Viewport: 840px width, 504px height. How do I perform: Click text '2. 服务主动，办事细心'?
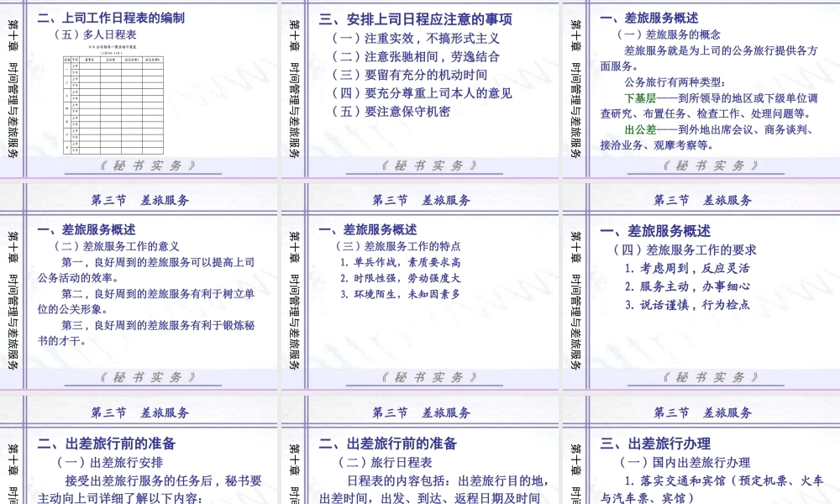pos(687,286)
